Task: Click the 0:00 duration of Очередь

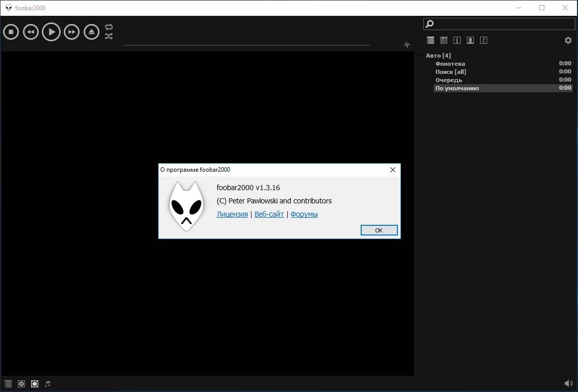Action: coord(565,80)
